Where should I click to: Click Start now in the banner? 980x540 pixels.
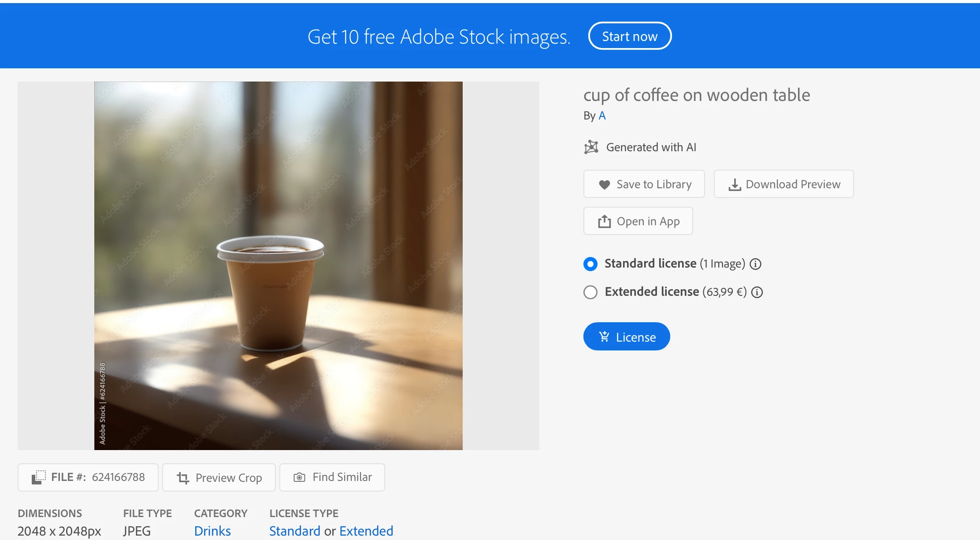click(x=629, y=36)
